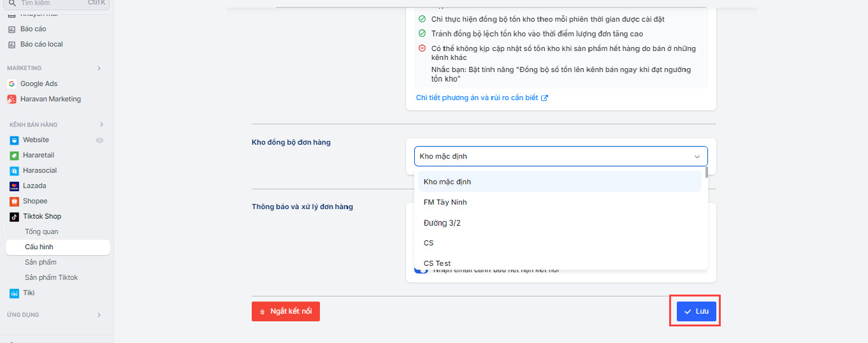
Task: Expand the Marketing section chevron
Action: [x=99, y=68]
